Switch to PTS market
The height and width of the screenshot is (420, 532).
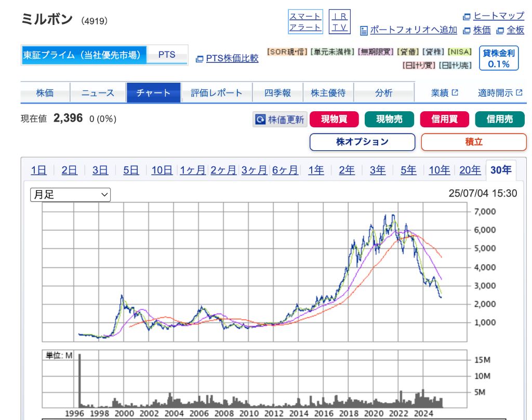coord(167,55)
